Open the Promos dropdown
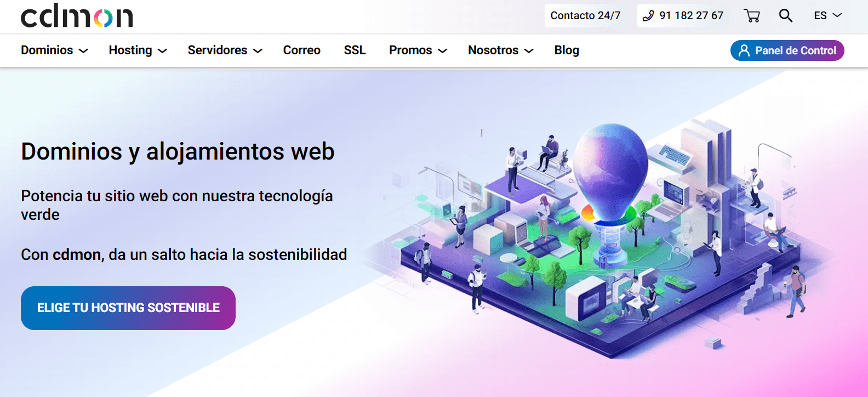This screenshot has width=868, height=397. point(418,50)
